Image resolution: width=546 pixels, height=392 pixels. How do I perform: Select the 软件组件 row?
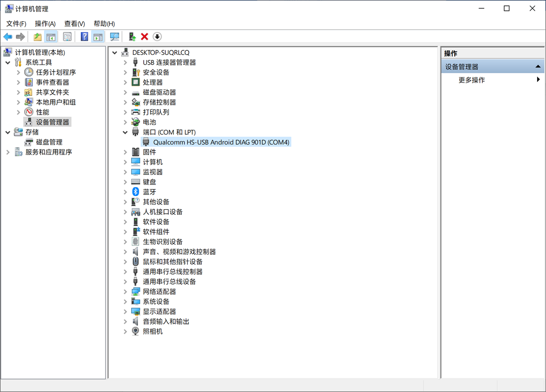coord(156,232)
